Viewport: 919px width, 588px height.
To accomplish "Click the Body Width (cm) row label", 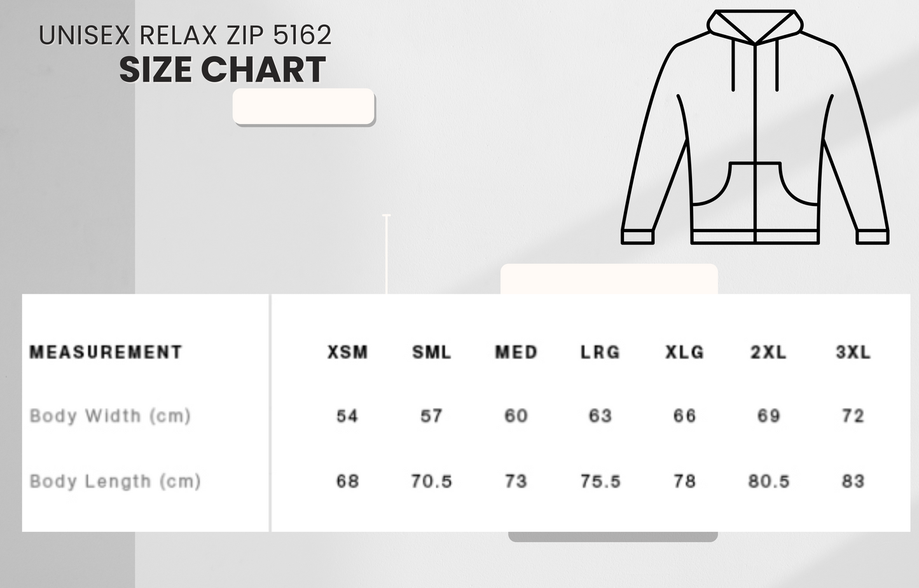I will coord(110,416).
